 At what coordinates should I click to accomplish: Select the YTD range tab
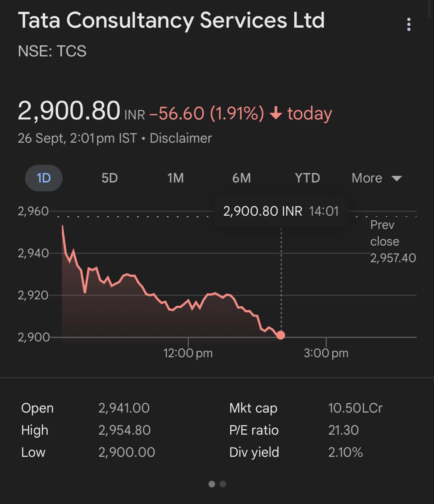pos(307,178)
